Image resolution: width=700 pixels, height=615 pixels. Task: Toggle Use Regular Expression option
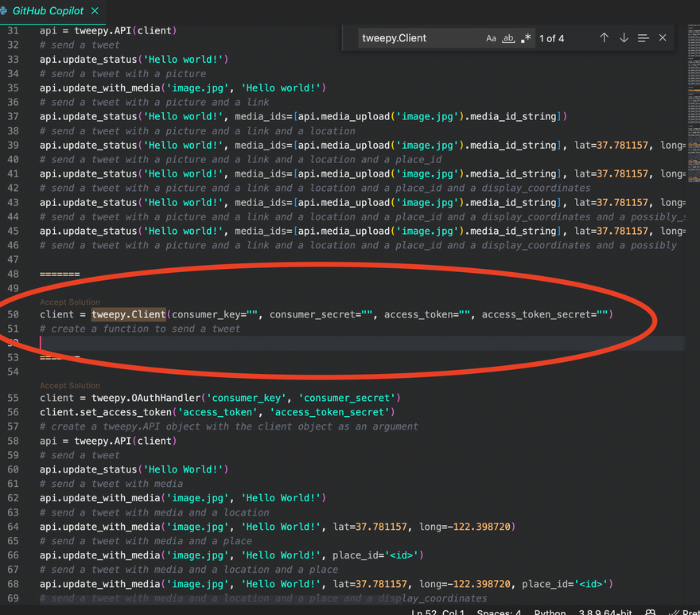pos(526,38)
